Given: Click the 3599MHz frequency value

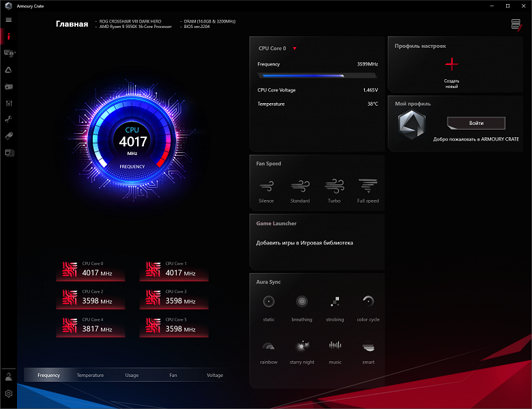Looking at the screenshot, I should 368,64.
